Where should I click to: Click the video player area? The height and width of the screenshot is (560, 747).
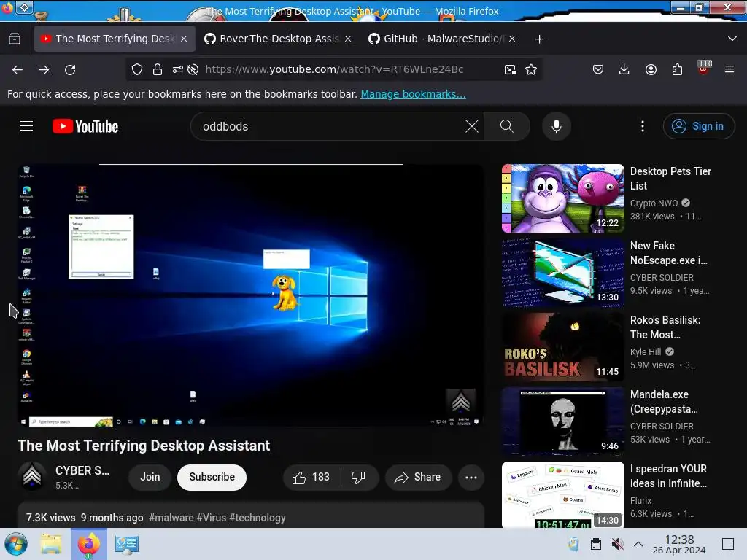coord(251,295)
